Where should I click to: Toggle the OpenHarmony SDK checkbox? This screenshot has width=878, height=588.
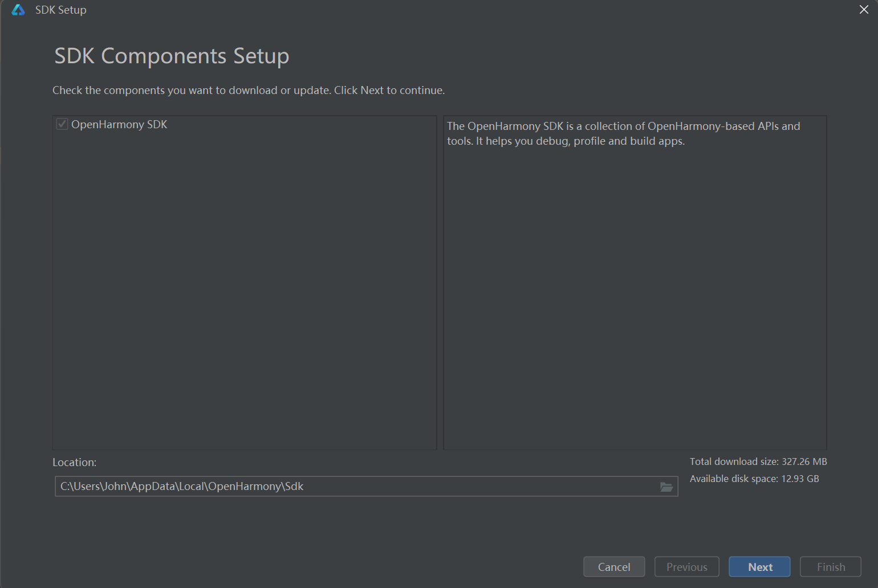click(62, 124)
